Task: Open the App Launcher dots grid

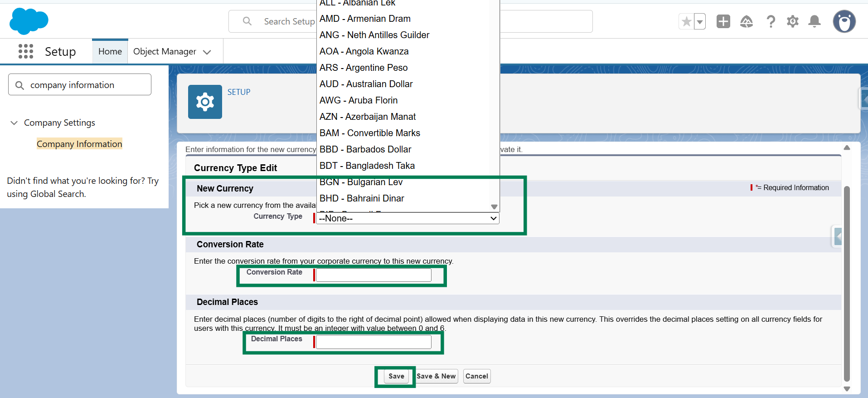Action: click(x=26, y=51)
